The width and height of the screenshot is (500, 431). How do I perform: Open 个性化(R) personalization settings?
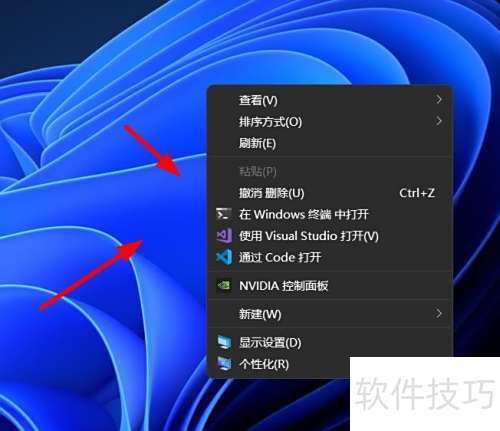pos(279,364)
